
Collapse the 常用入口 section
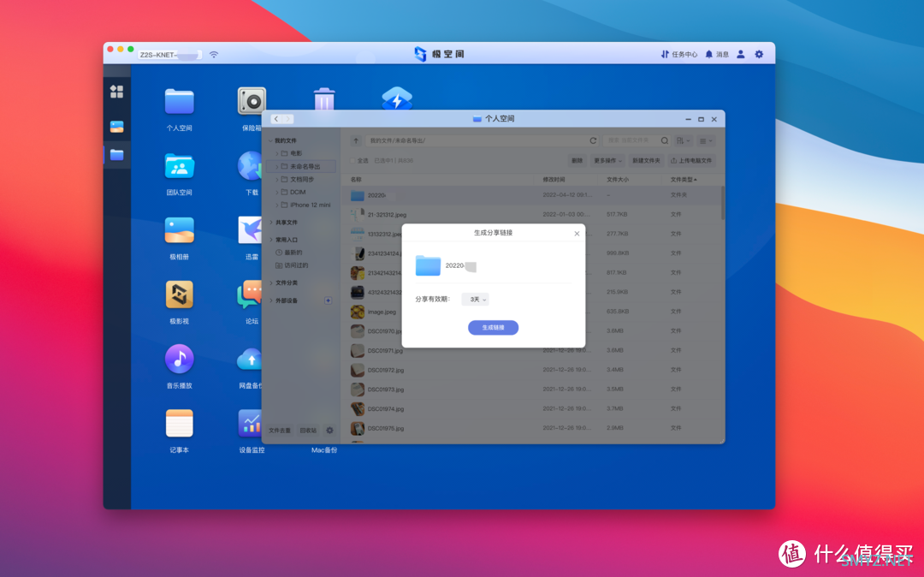point(271,240)
